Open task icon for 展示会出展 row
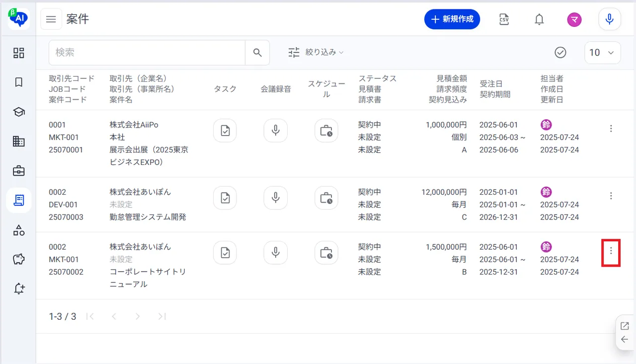 pos(225,131)
